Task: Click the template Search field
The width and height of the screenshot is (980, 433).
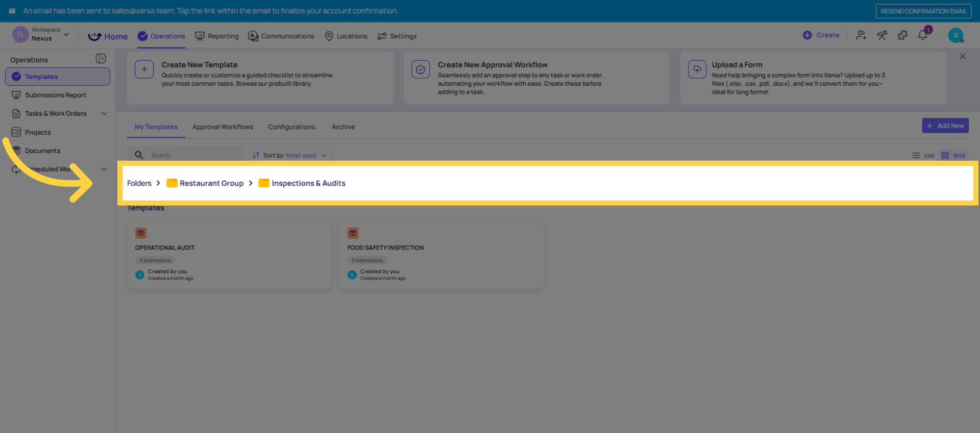Action: coord(186,155)
